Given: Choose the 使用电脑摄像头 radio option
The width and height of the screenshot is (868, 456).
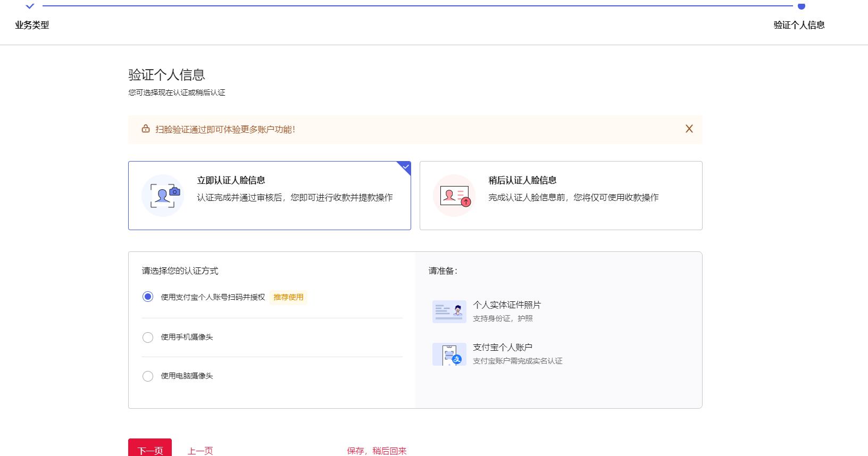Looking at the screenshot, I should (148, 376).
